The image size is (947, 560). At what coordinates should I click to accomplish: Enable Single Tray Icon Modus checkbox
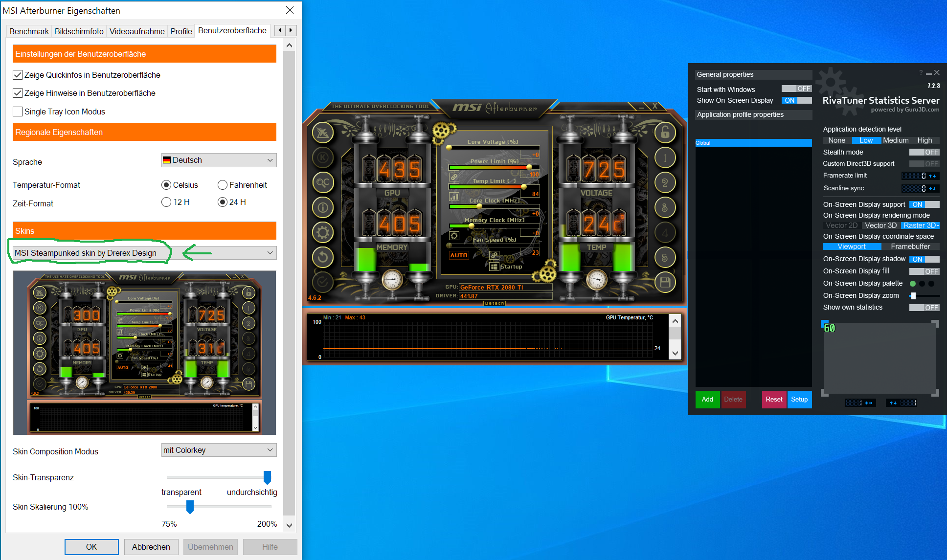click(18, 112)
